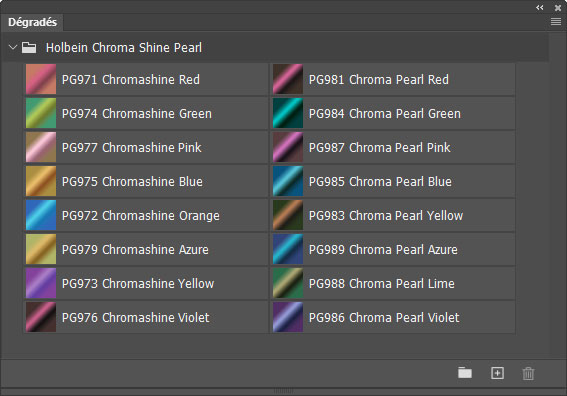Delete gradient using the trash icon
Screen dimensions: 567x396
click(528, 373)
